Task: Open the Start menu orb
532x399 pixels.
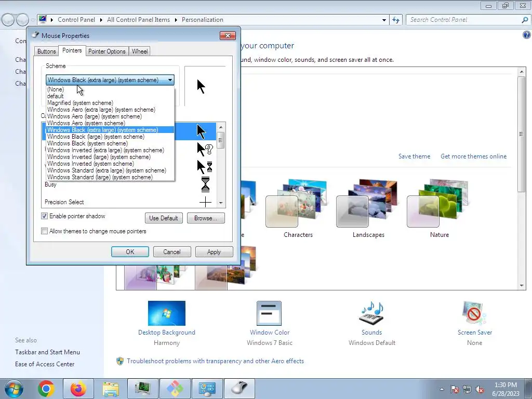Action: (14, 389)
